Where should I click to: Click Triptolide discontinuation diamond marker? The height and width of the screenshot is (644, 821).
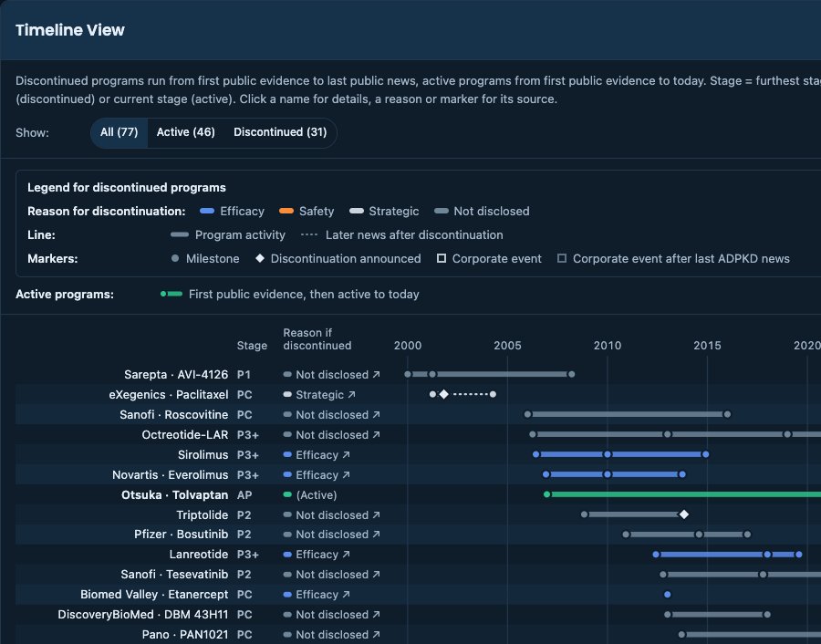click(684, 514)
